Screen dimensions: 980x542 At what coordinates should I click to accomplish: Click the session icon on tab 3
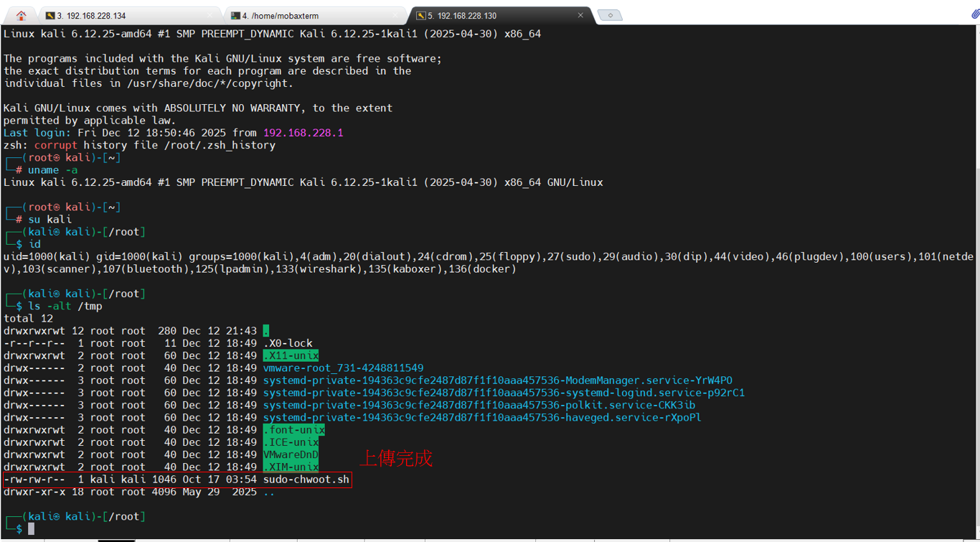[x=50, y=15]
